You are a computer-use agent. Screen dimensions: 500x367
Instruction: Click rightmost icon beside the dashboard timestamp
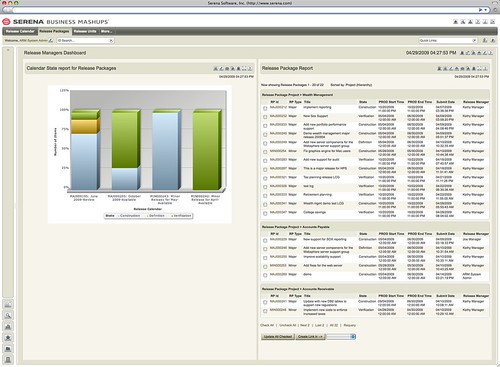tap(490, 53)
